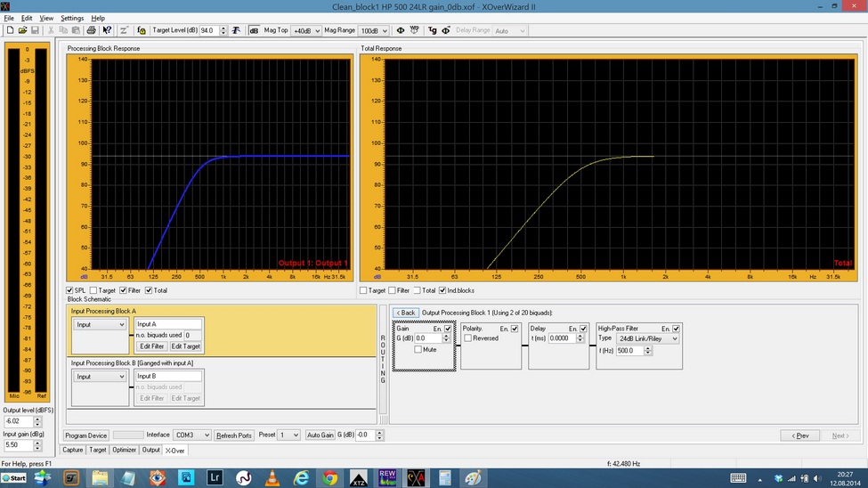This screenshot has width=868, height=488.
Task: Click the Print toolbar icon
Action: [x=92, y=30]
